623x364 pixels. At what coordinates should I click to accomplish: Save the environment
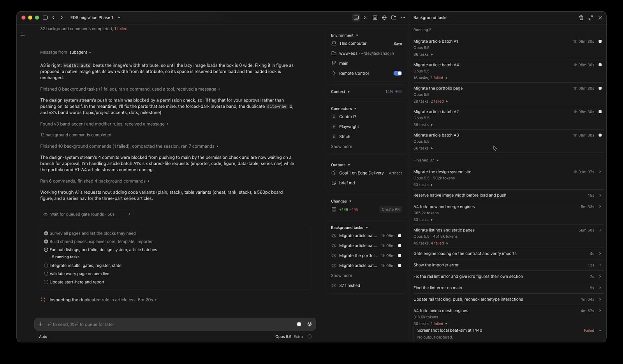[398, 44]
